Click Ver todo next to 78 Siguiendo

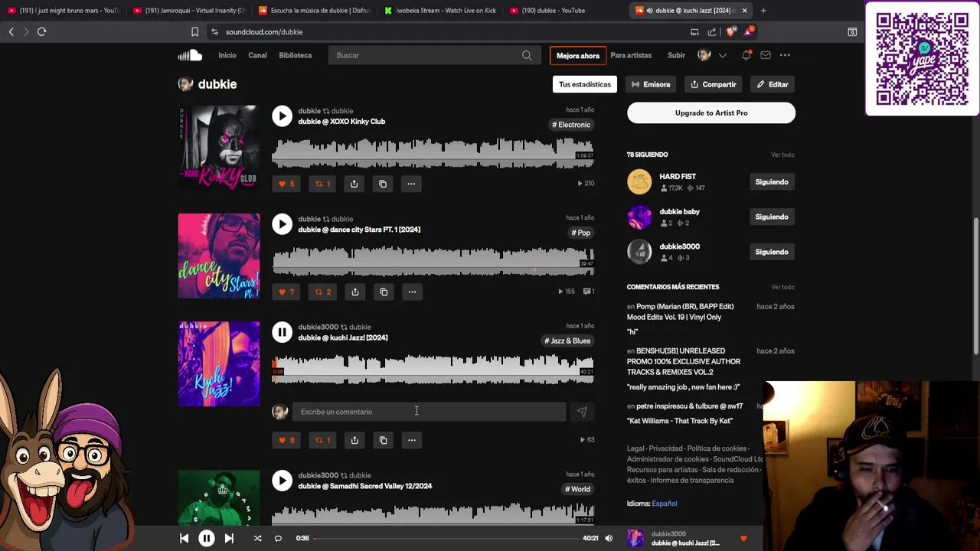[x=782, y=155]
